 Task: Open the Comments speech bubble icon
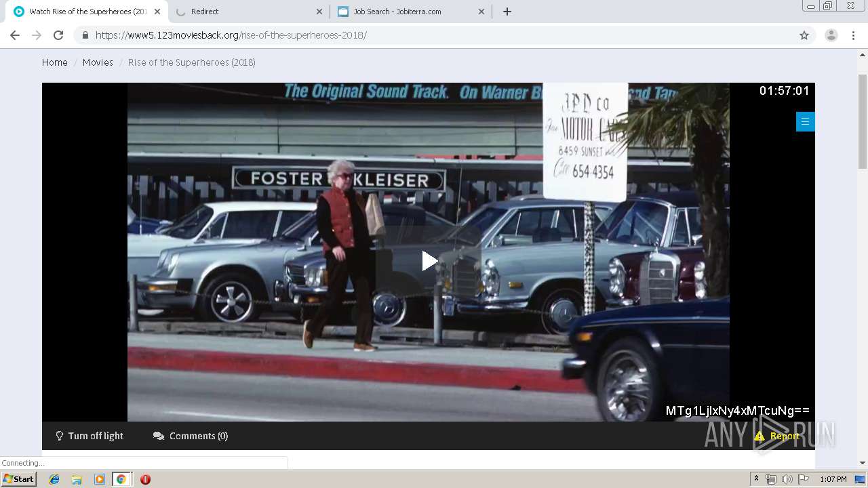coord(159,436)
